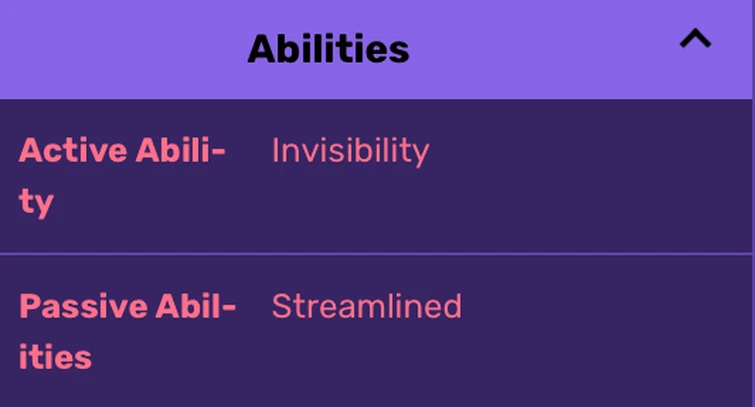Select the Invisibility ability value

click(x=351, y=151)
